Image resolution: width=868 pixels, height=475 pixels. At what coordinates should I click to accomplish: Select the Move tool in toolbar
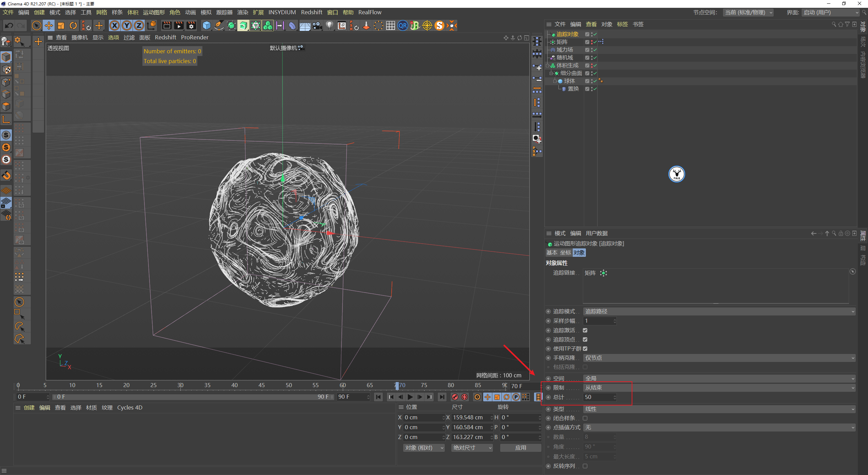point(49,25)
